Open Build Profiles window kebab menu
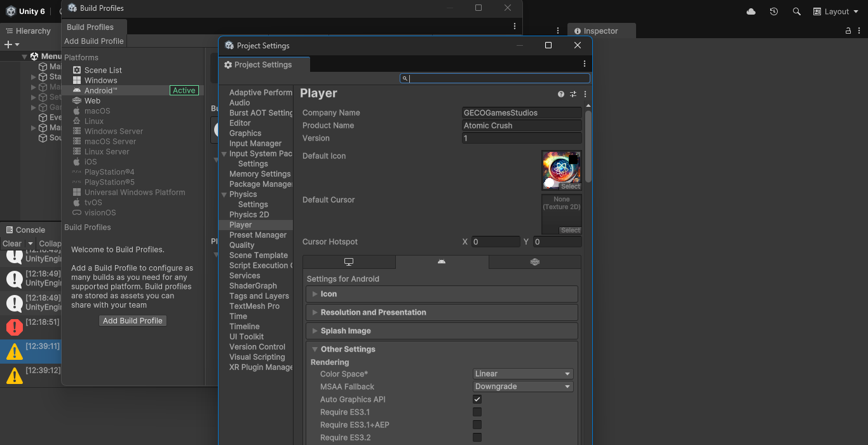 click(x=515, y=26)
